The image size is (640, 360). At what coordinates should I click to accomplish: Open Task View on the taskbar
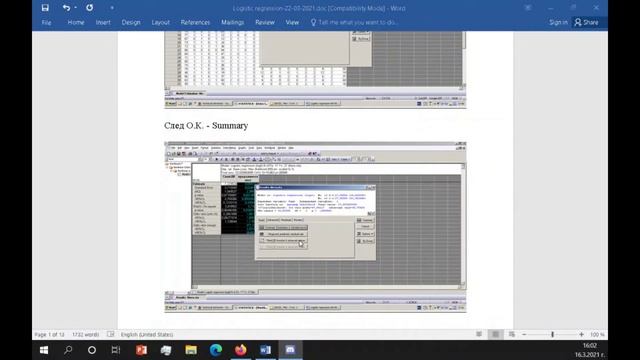(116, 350)
